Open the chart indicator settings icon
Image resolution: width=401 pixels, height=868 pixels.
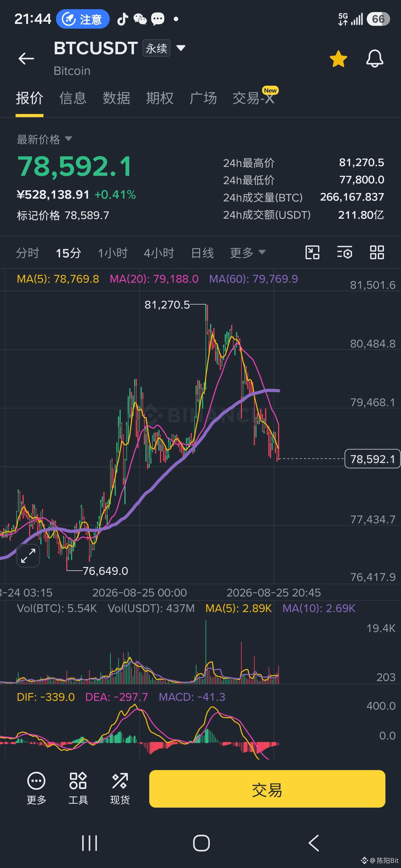[345, 252]
